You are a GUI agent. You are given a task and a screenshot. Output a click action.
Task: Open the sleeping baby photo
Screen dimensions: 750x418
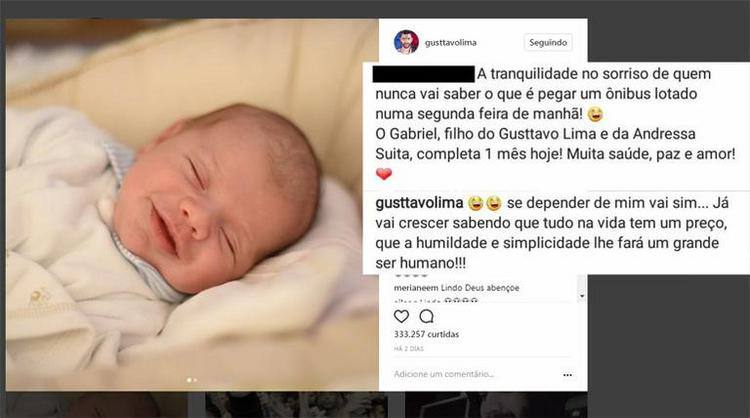[x=192, y=205]
